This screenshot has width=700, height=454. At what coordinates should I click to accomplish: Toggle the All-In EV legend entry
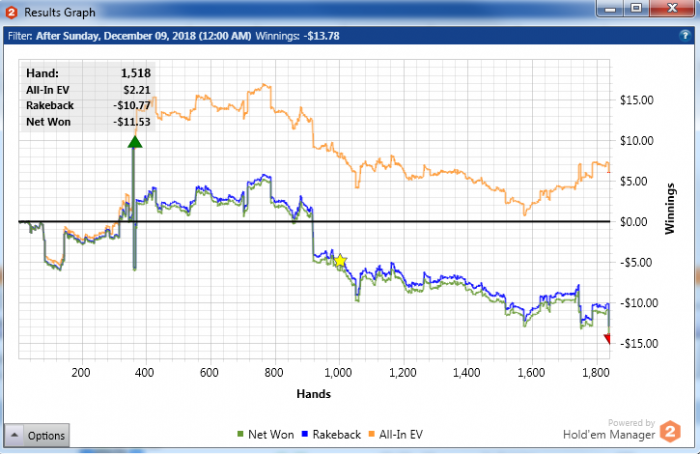click(x=396, y=434)
